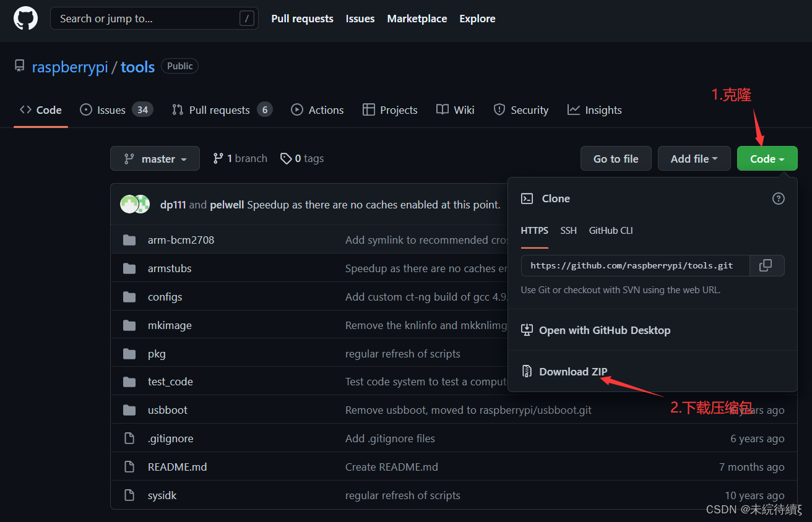Open commit 'Create README.md'

[392, 467]
